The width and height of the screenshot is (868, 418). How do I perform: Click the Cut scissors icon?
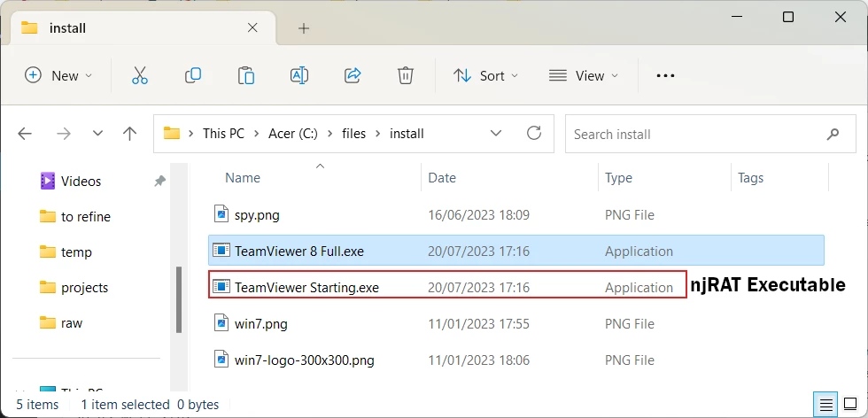tap(139, 76)
